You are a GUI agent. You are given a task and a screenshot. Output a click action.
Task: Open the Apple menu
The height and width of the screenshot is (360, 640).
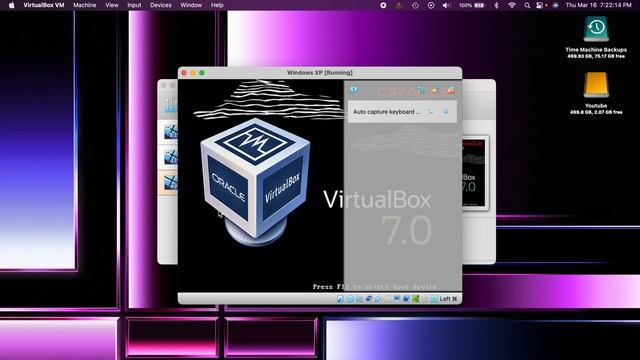[11, 5]
